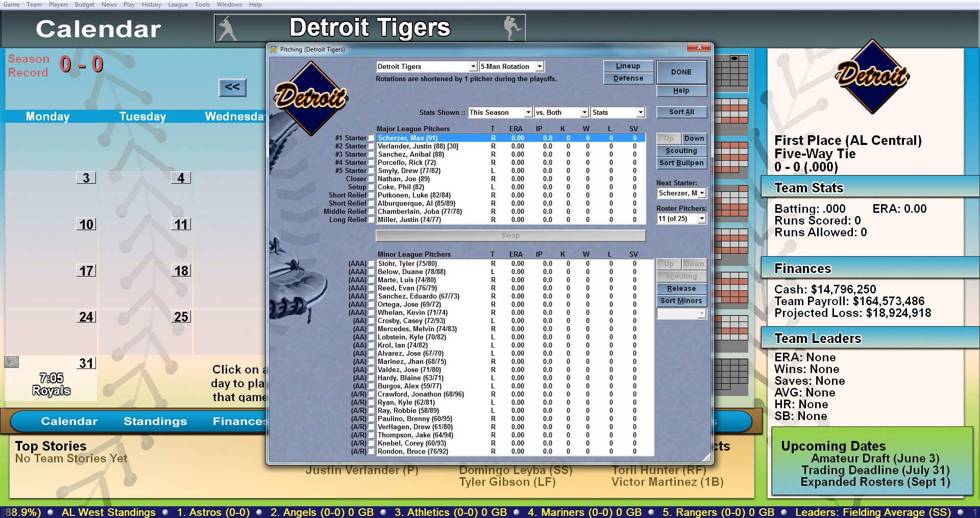Click the Sort Bullpen button
Viewport: 980px width, 518px height.
(x=681, y=163)
